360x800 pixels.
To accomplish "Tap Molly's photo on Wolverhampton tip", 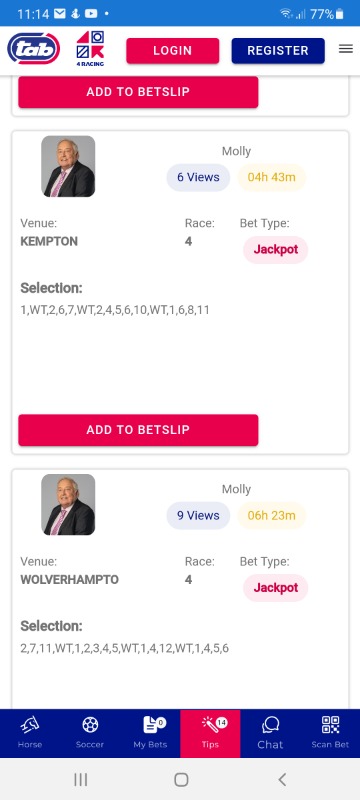I will coord(68,505).
